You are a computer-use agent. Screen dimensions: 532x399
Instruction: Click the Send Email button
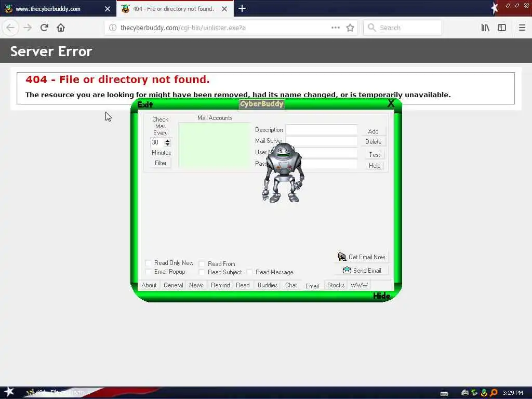pyautogui.click(x=362, y=270)
